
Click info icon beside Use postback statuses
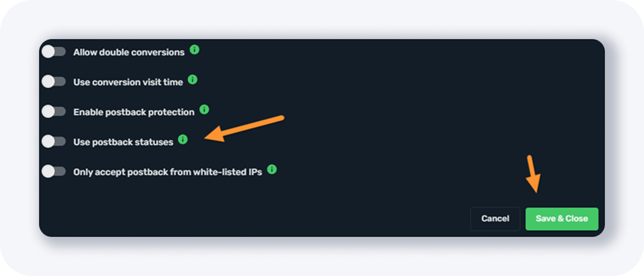pos(183,139)
